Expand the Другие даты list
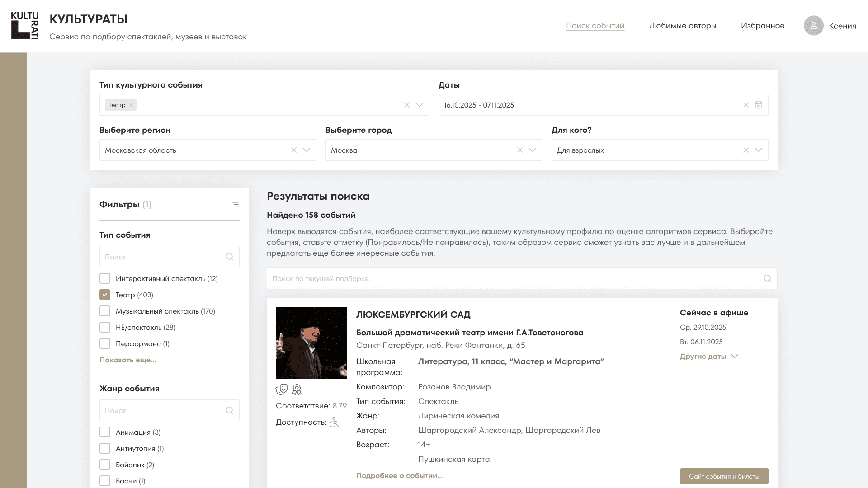The image size is (868, 488). coord(708,357)
